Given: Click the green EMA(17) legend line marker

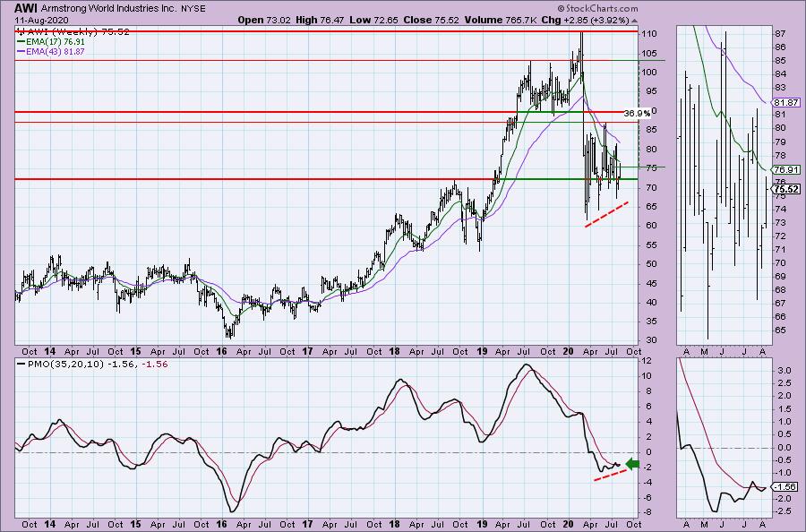Looking at the screenshot, I should pyautogui.click(x=21, y=41).
